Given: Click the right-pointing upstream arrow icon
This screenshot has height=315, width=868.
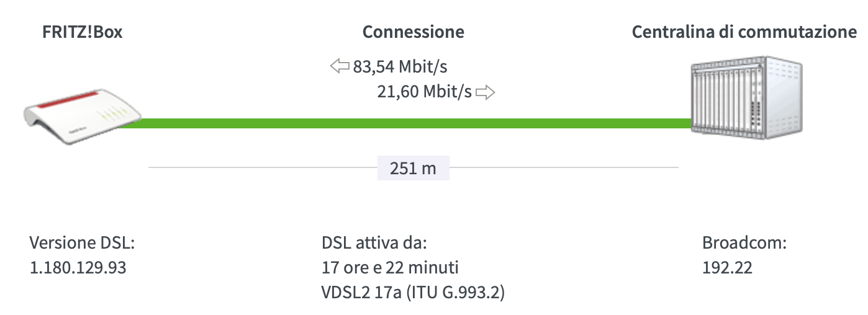Looking at the screenshot, I should pos(485,93).
